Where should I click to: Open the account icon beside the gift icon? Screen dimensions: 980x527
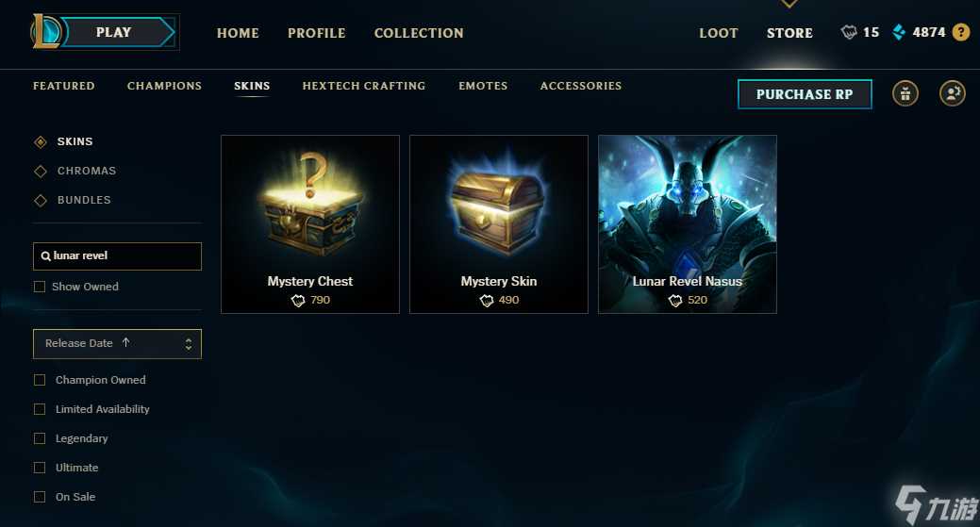pyautogui.click(x=953, y=93)
